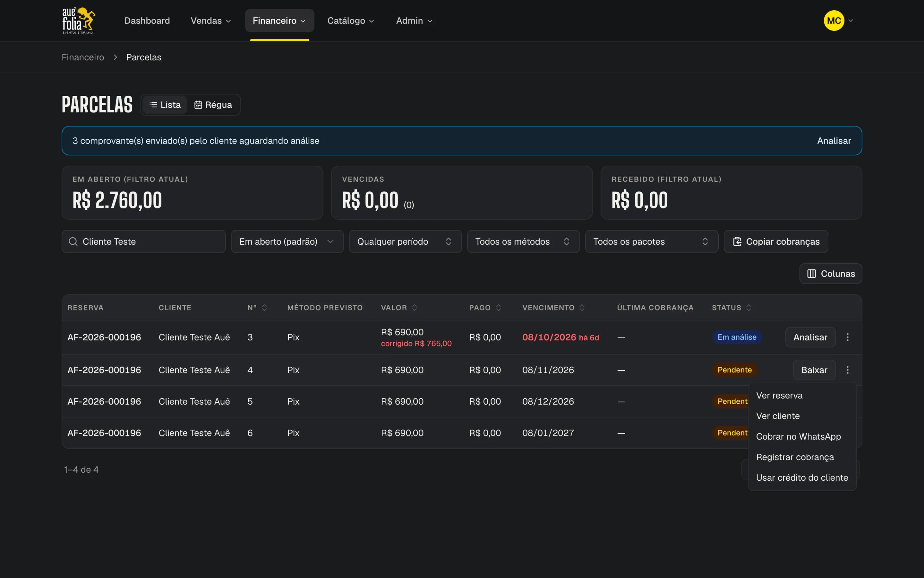Click the three-dot menu for installment 4
The image size is (924, 578).
coord(847,370)
